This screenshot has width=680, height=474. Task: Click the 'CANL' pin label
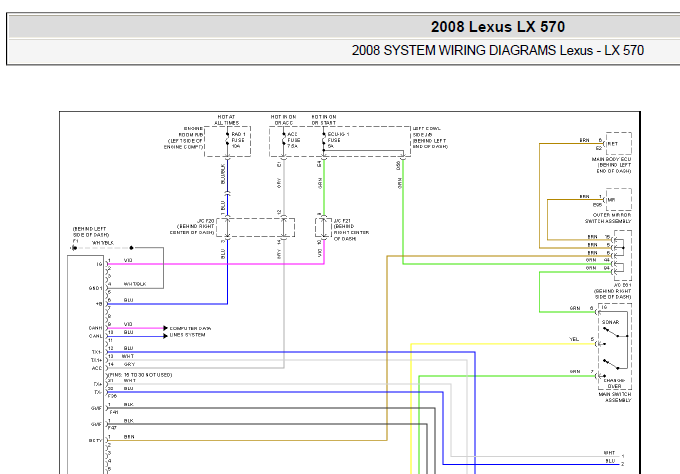pos(96,336)
